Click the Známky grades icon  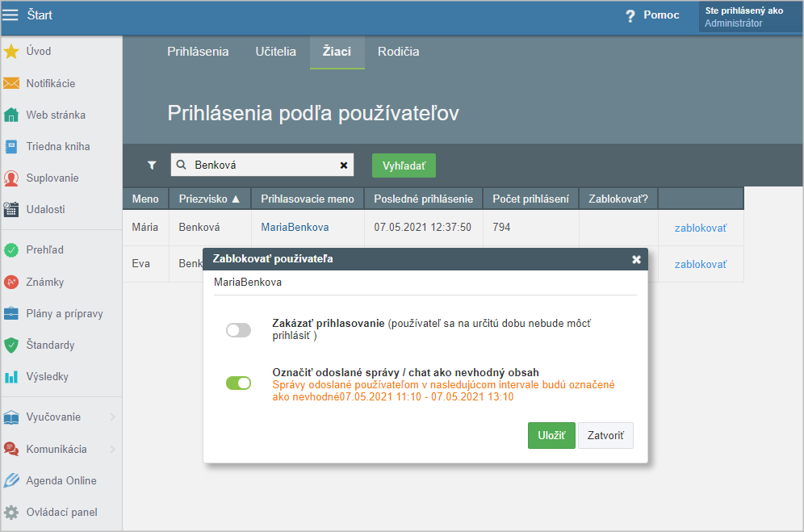pyautogui.click(x=11, y=283)
